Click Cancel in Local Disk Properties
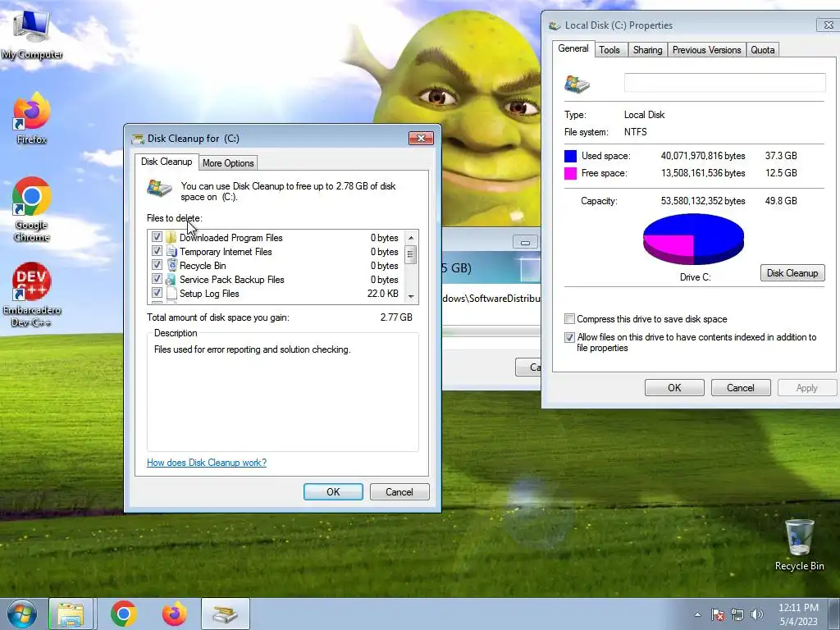The width and height of the screenshot is (840, 630). pos(741,387)
